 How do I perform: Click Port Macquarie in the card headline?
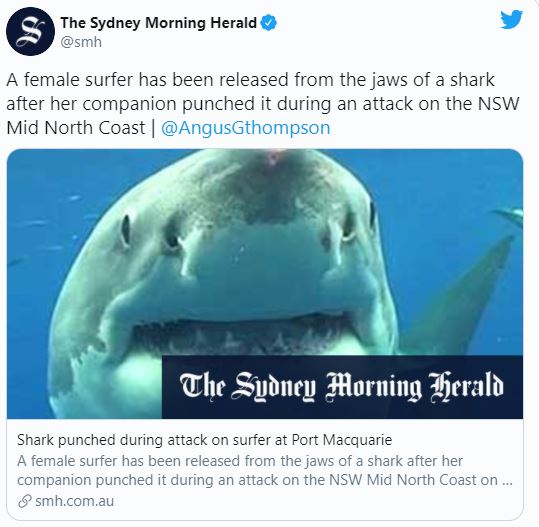tap(342, 440)
